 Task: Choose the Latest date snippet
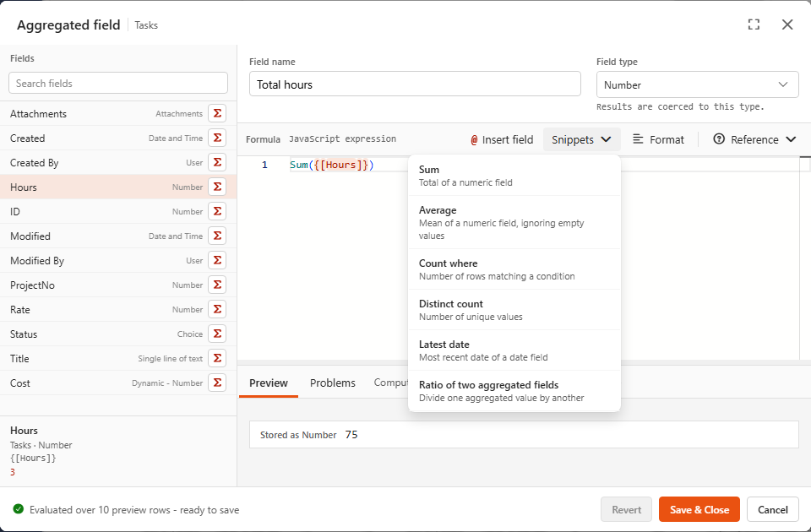[x=514, y=350]
